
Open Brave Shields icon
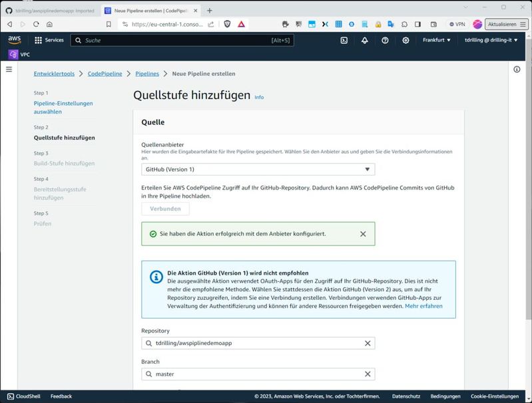(227, 24)
